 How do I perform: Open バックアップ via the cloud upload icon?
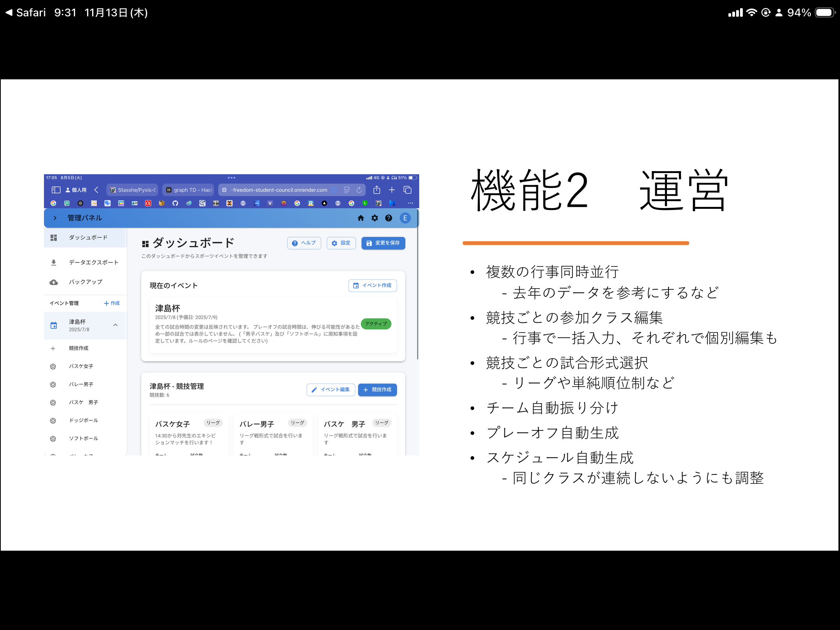tap(54, 282)
